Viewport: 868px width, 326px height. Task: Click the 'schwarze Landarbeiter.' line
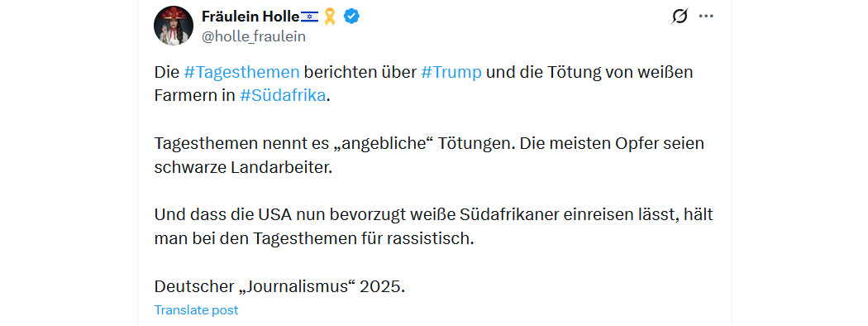[243, 167]
